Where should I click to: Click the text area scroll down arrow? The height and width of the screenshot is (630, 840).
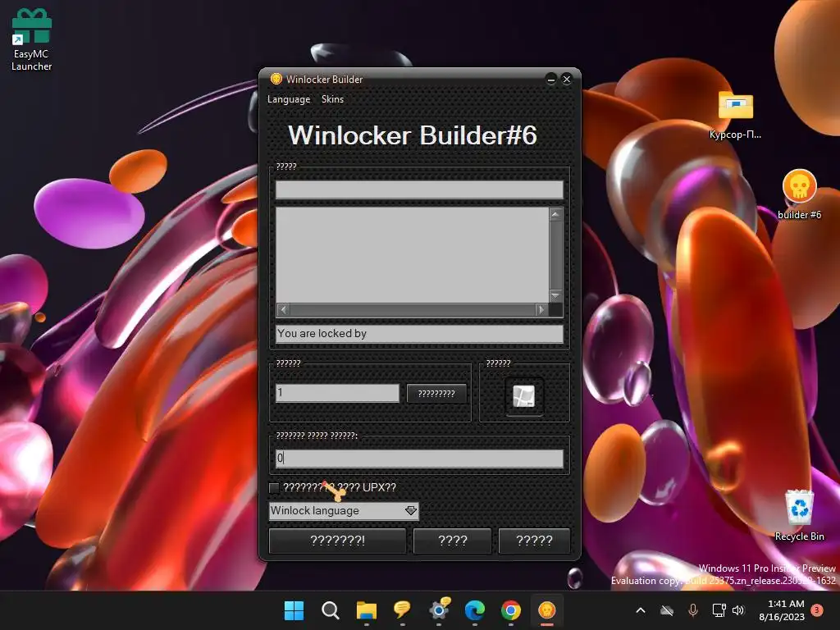[x=555, y=295]
